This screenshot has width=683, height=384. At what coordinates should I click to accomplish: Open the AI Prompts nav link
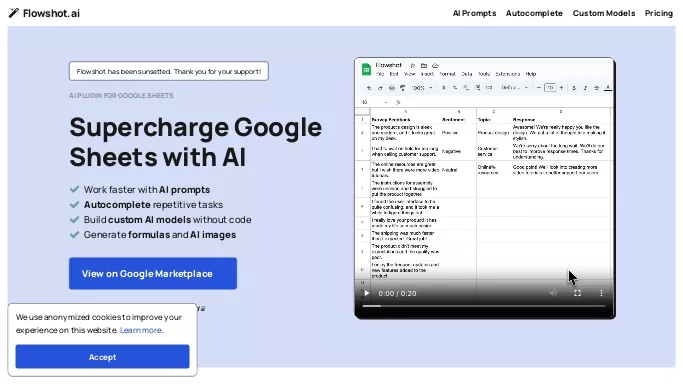point(474,13)
